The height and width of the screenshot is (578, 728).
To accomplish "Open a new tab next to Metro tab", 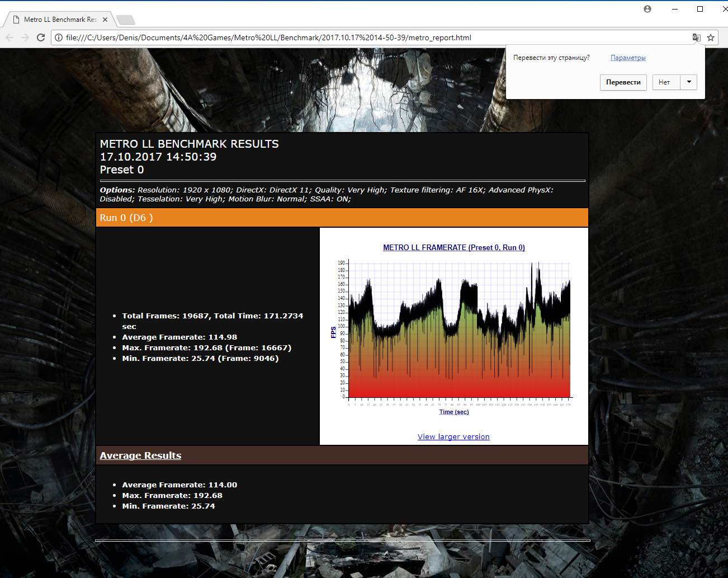I will [126, 20].
